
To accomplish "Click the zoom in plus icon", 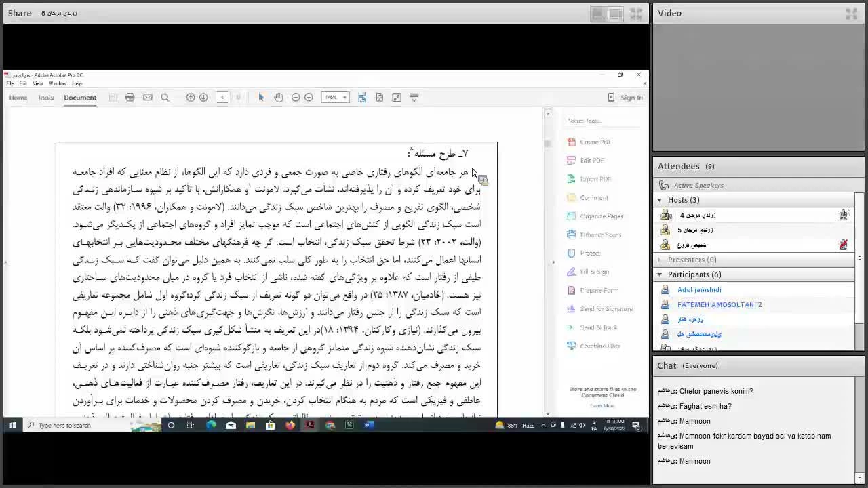I will (309, 98).
